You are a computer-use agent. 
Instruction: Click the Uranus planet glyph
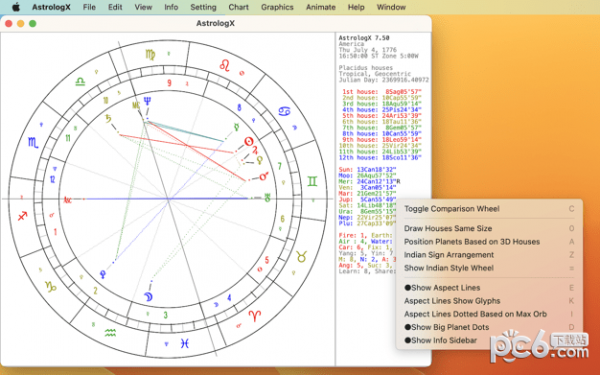267,198
